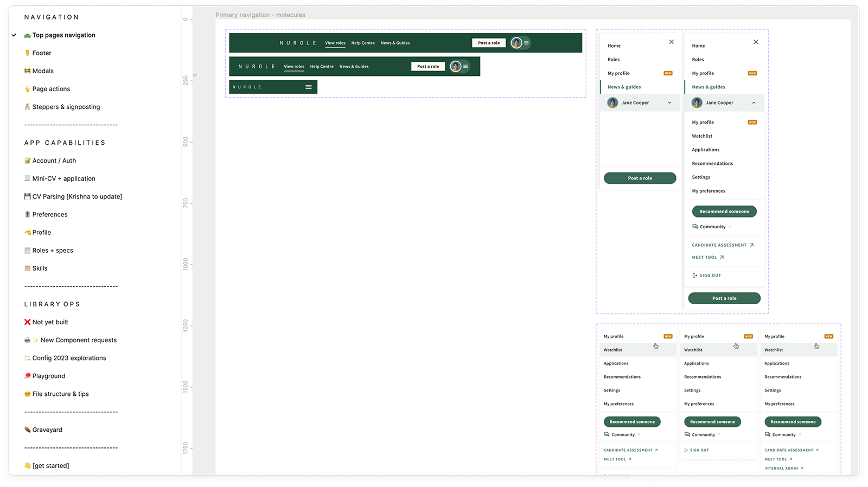Image resolution: width=868 pixels, height=487 pixels.
Task: Click Watchlist in the expanded mobile menu
Action: coord(702,136)
